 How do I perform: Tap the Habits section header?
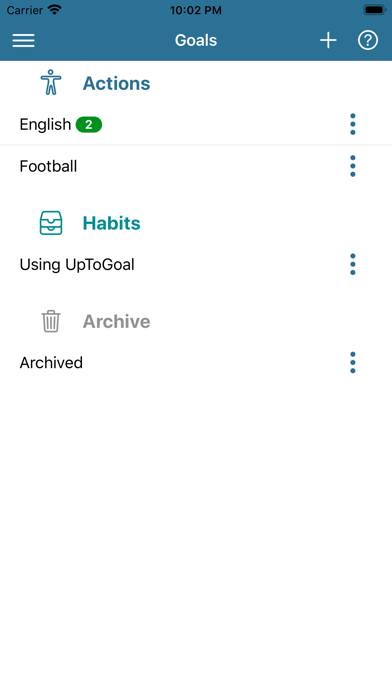tap(111, 223)
